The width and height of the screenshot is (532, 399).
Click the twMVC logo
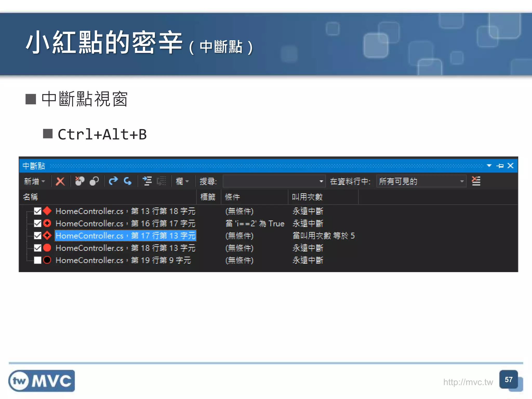pos(42,381)
